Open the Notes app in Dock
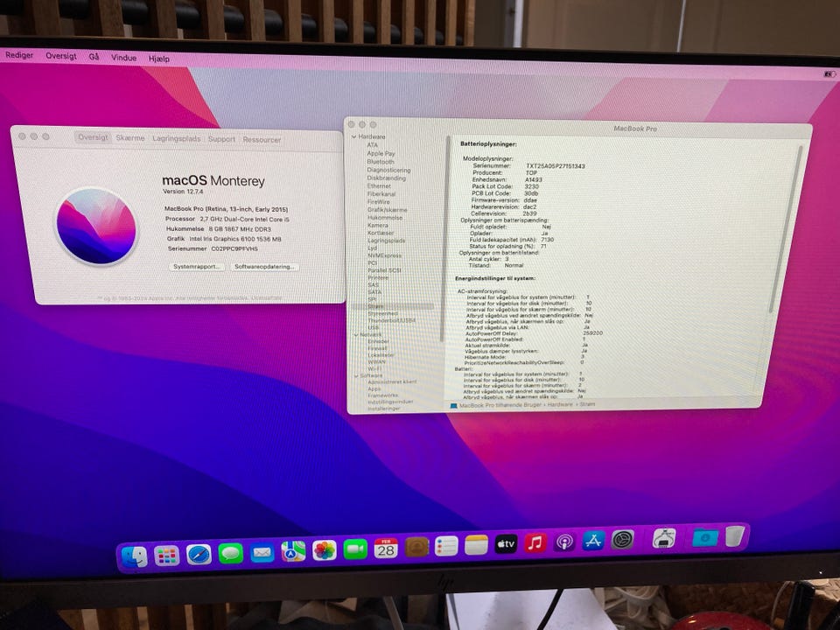The image size is (840, 630). point(476,545)
